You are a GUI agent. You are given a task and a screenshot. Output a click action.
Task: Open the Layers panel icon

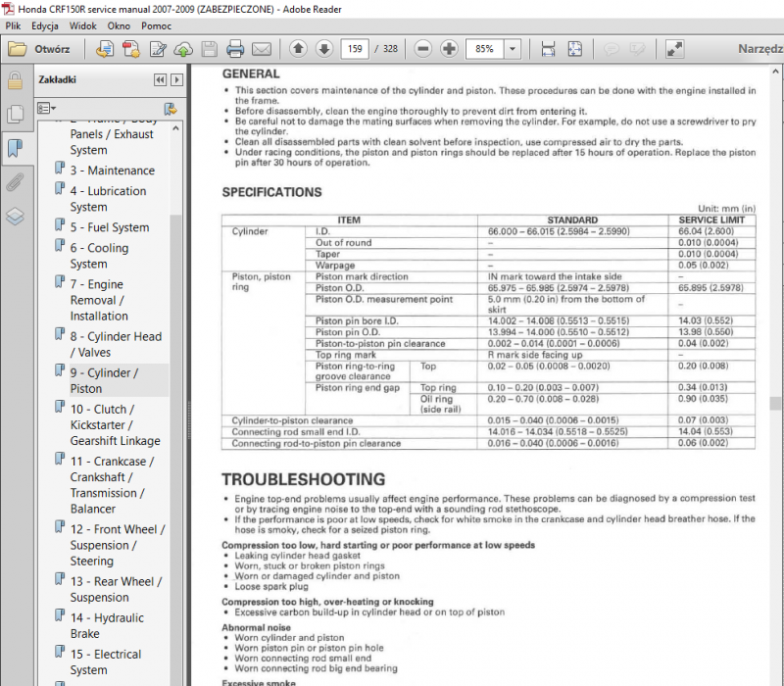pyautogui.click(x=15, y=217)
